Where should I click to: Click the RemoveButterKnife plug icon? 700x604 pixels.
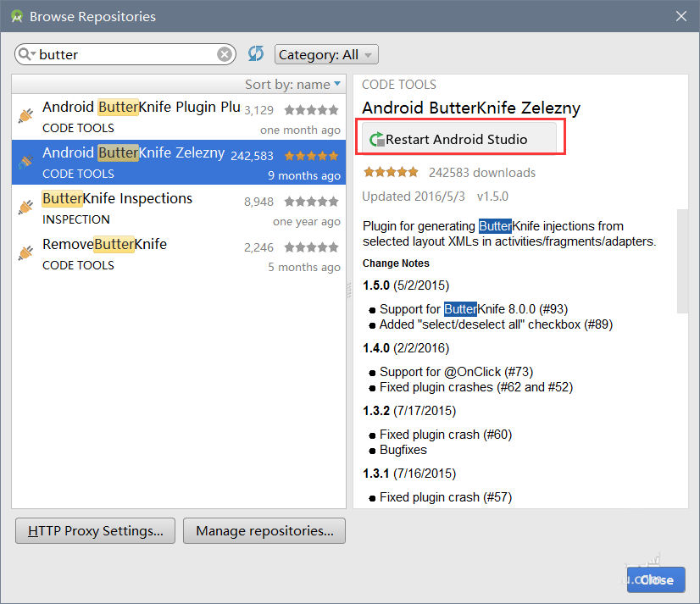tap(26, 252)
